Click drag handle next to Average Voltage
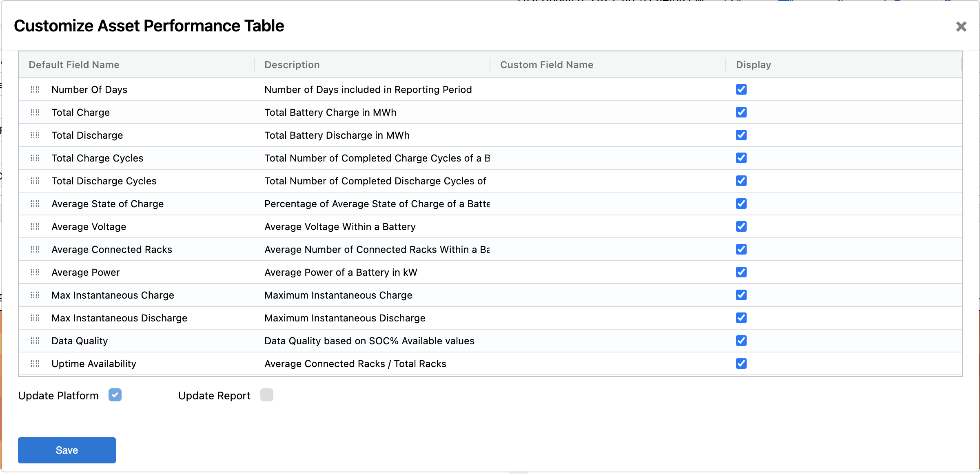 coord(35,226)
